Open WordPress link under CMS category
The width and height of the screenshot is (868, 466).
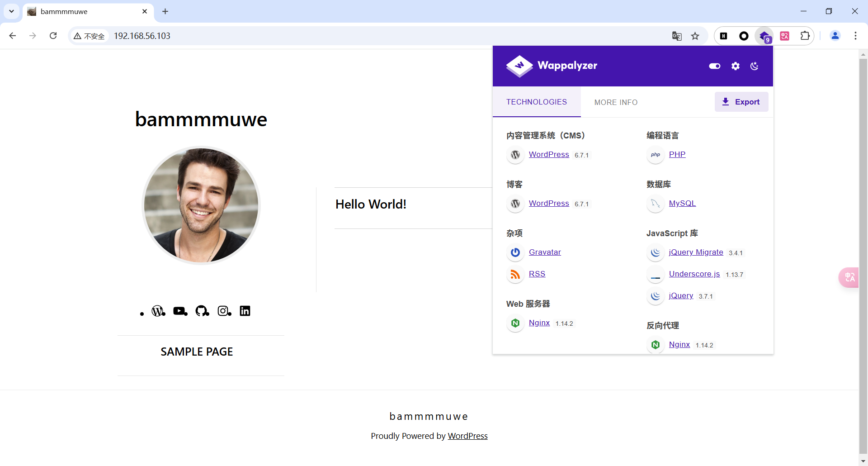click(x=549, y=154)
